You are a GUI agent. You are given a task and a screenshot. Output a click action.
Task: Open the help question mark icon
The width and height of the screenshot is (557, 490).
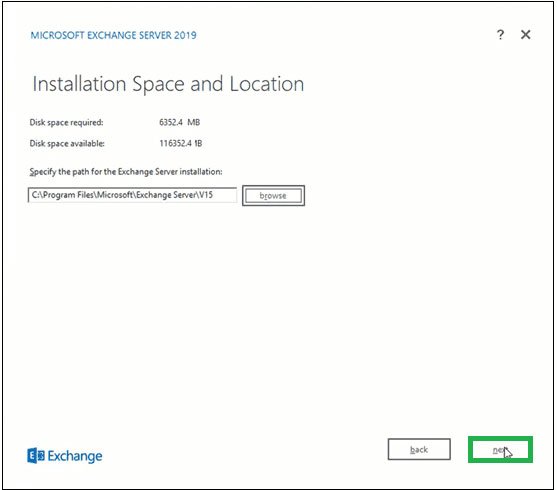click(x=500, y=34)
